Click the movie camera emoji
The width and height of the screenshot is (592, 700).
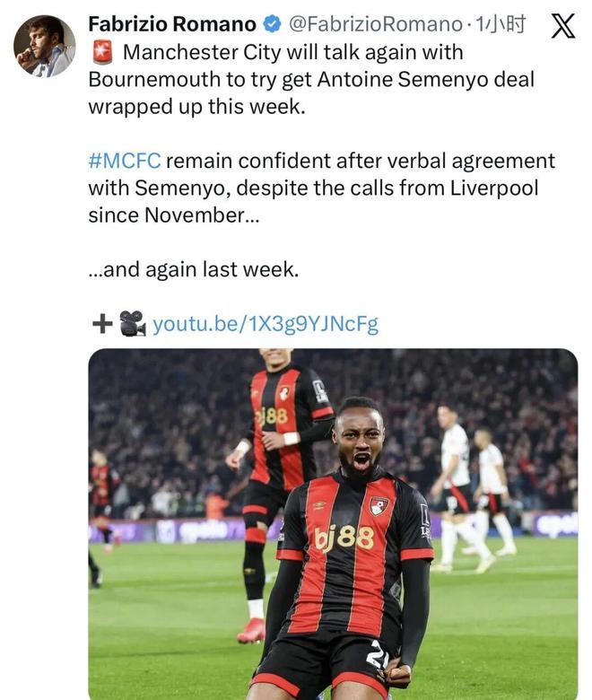tap(132, 324)
